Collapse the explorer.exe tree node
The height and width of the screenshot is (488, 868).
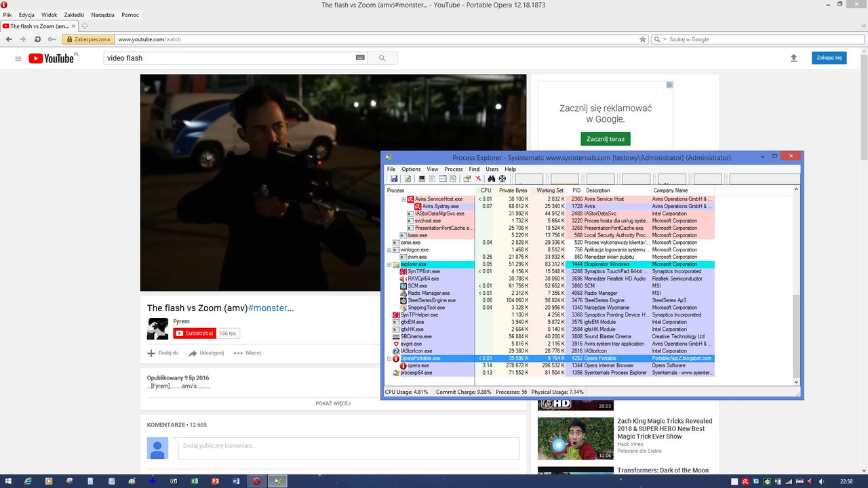point(389,264)
